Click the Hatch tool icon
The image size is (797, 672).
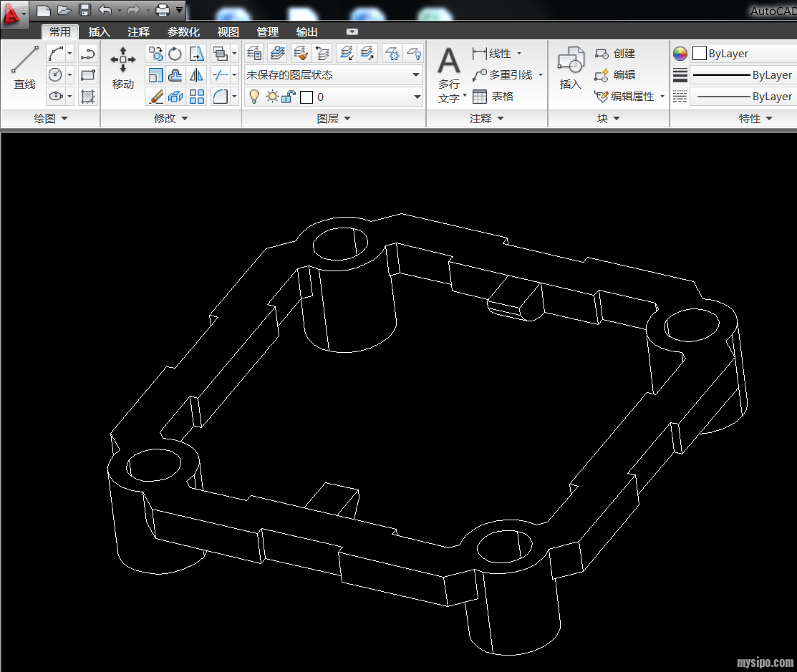pos(88,97)
